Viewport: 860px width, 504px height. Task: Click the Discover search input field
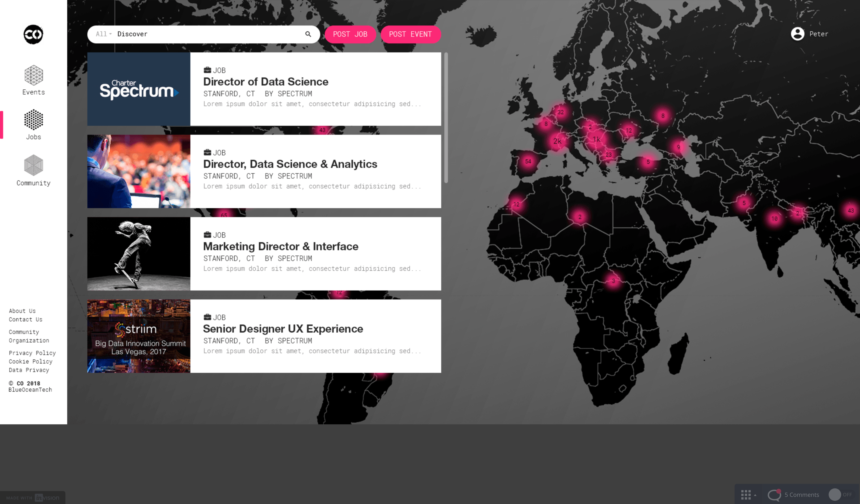pos(205,34)
